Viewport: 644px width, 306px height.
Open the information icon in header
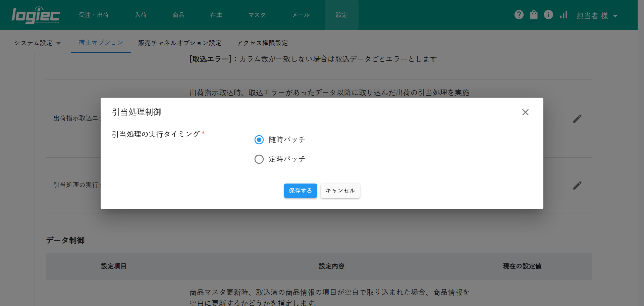click(548, 15)
